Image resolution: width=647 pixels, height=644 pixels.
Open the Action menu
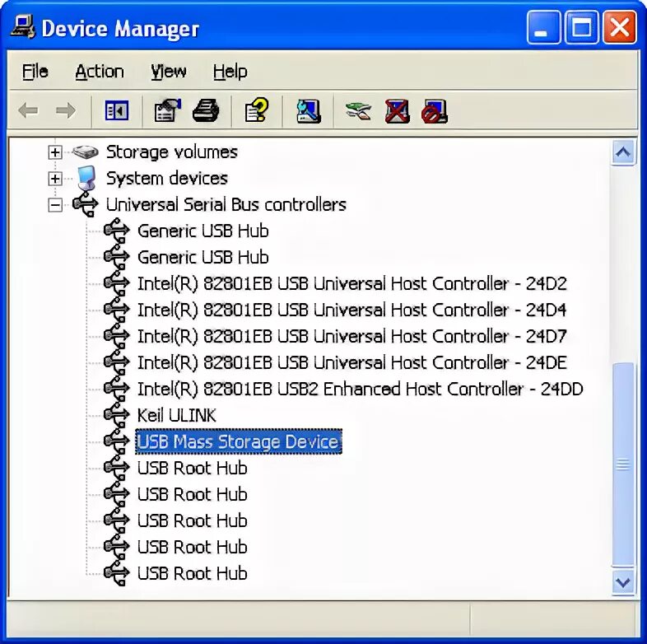click(x=100, y=72)
